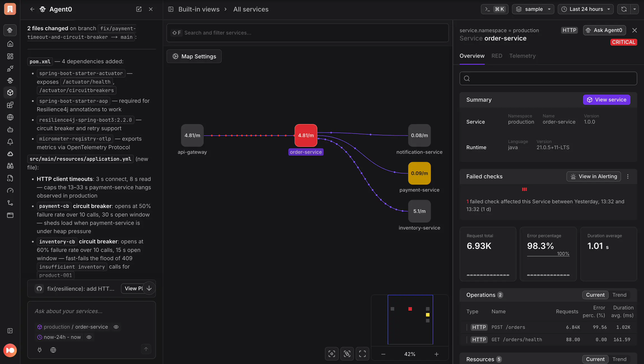
Task: Click the plug icon in chat input
Action: [39, 350]
